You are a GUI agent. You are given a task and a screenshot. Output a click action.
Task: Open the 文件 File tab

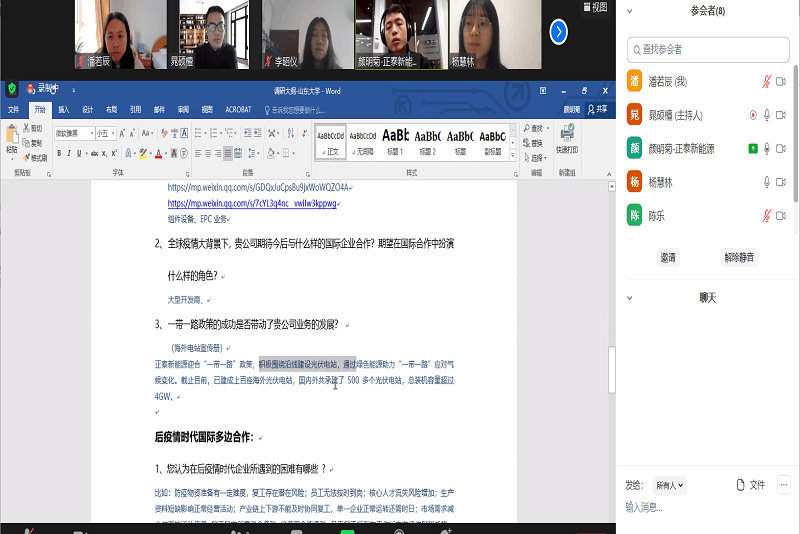click(13, 110)
